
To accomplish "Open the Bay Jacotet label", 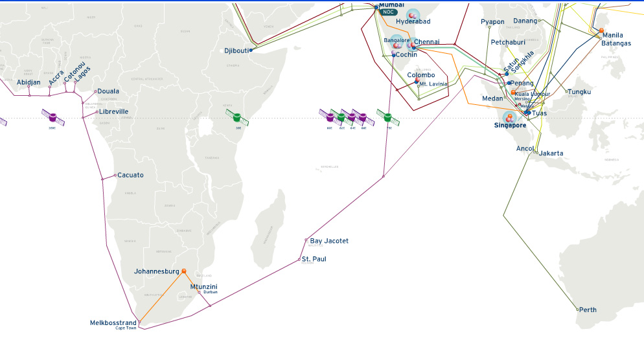I will coord(329,241).
